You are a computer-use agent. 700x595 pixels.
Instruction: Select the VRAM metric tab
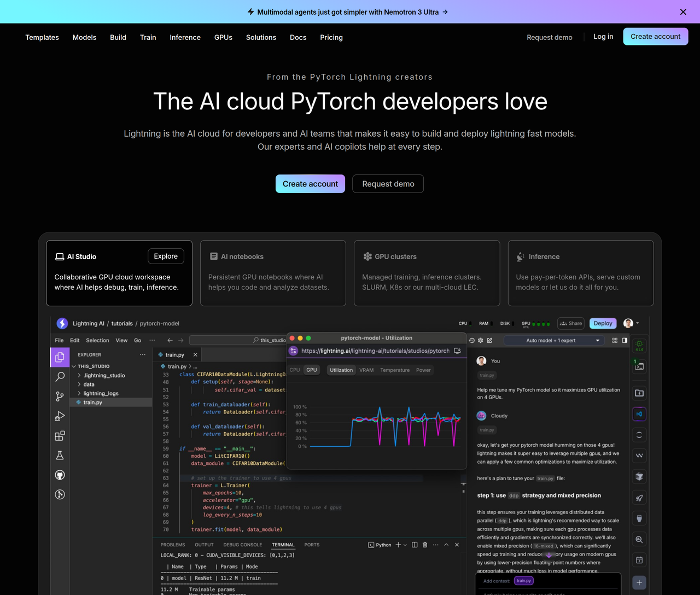pyautogui.click(x=366, y=370)
